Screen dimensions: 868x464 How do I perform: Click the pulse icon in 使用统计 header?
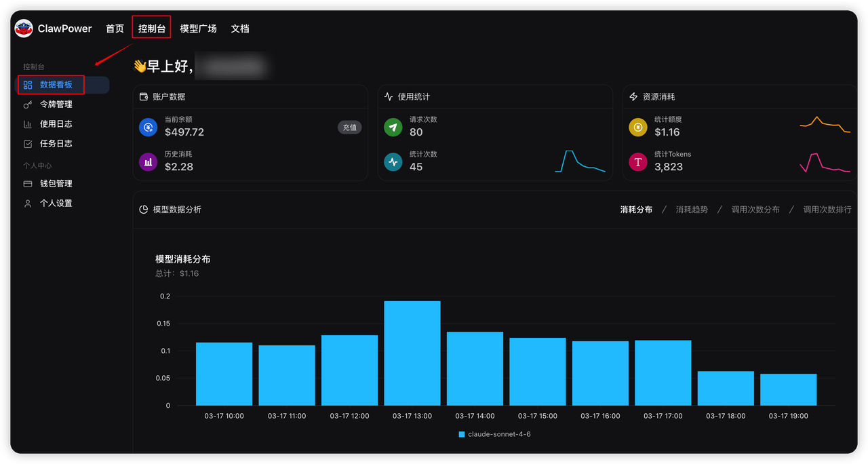tap(389, 97)
